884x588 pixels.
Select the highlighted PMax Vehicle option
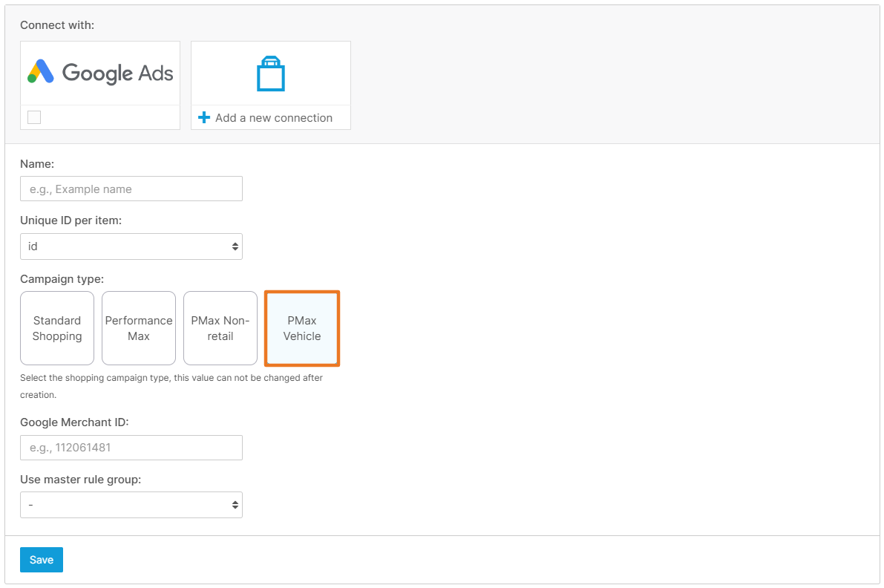pos(302,328)
